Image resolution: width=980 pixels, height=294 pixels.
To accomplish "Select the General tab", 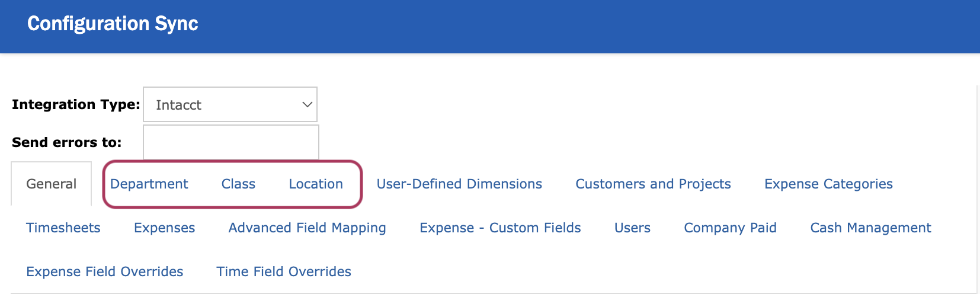I will pyautogui.click(x=52, y=184).
